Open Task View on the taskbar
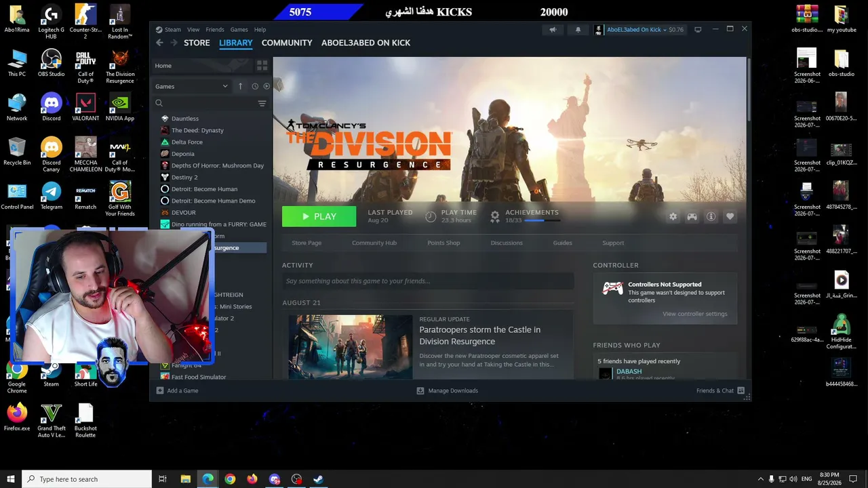The height and width of the screenshot is (488, 868). click(163, 479)
